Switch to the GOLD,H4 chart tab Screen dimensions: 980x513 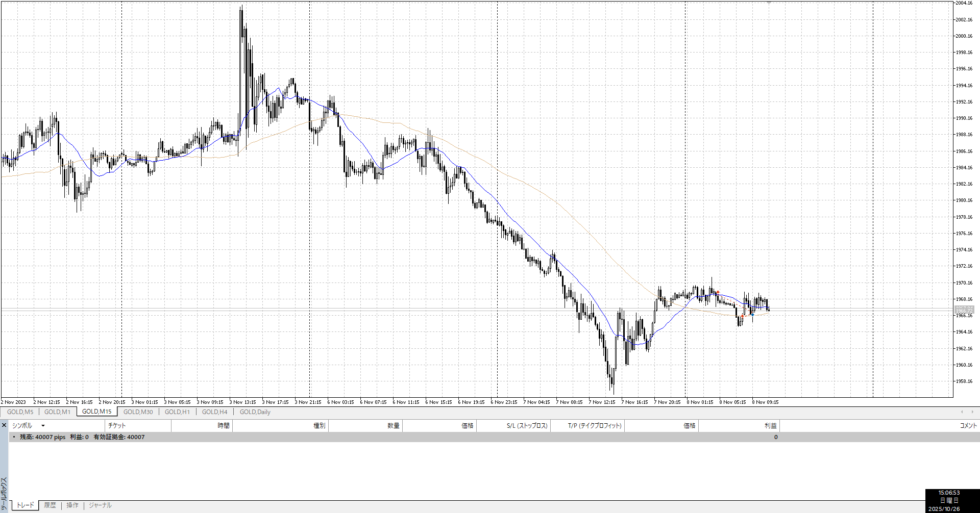click(214, 412)
